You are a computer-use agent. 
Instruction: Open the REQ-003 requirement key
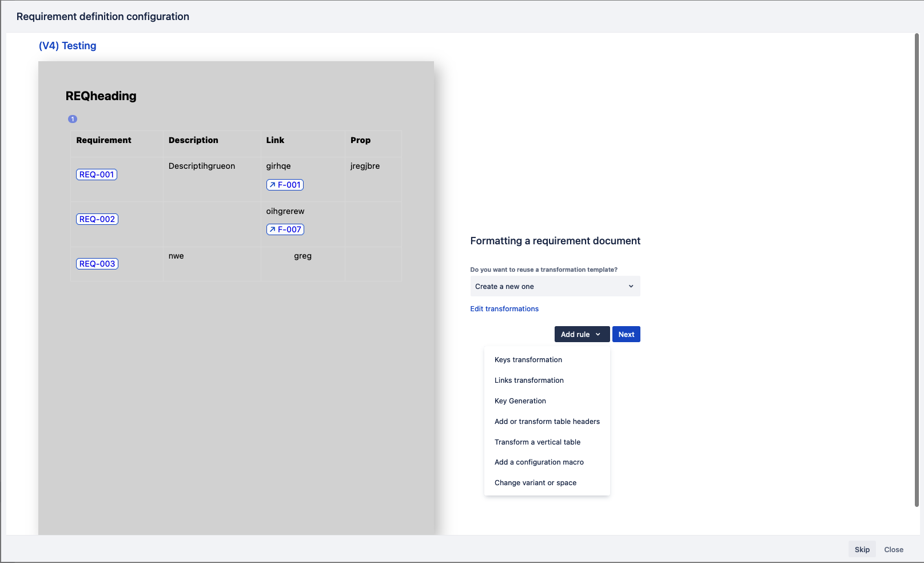[x=97, y=263]
